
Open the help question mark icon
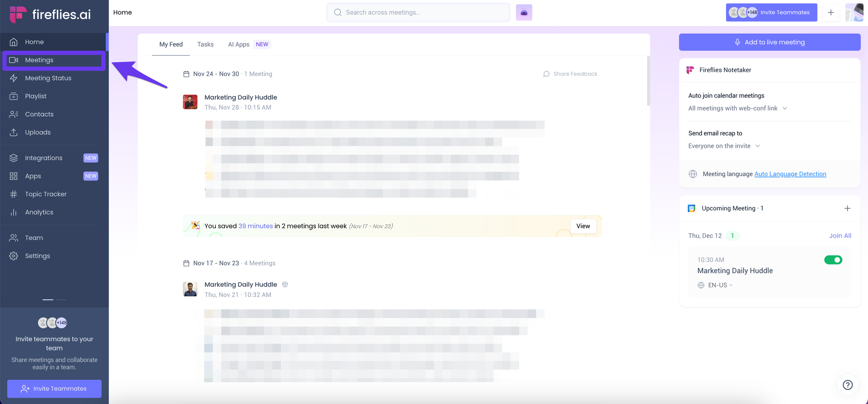[x=848, y=385]
